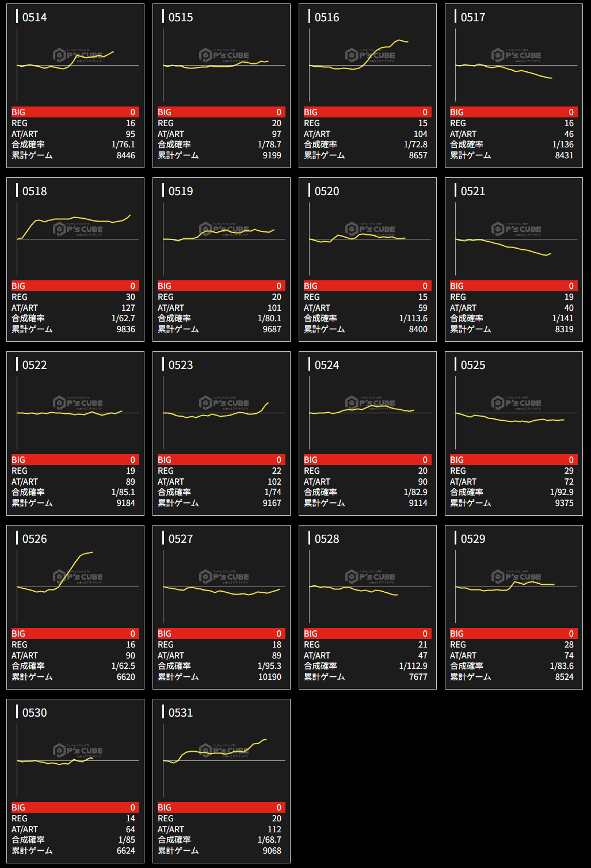Image resolution: width=591 pixels, height=868 pixels.
Task: Select machine number 0530 heading
Action: coord(35,713)
